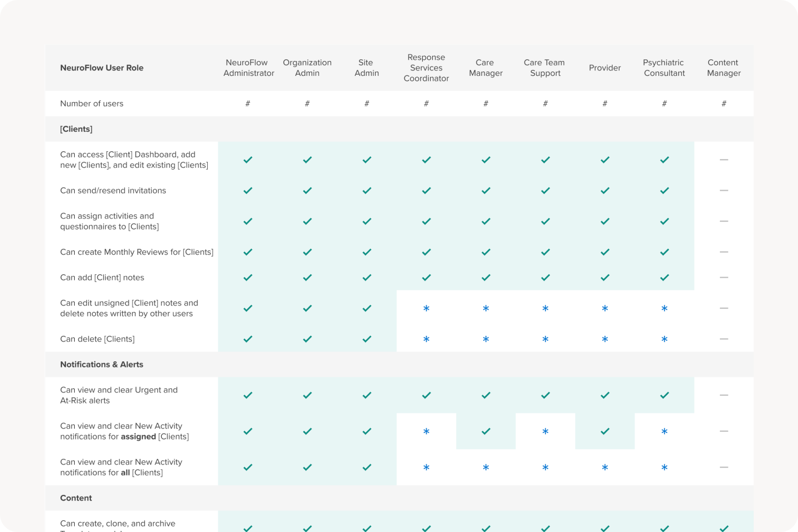Screen dimensions: 798x532
Task: Click Content Manager dash in send/resend invitations row
Action: point(724,191)
